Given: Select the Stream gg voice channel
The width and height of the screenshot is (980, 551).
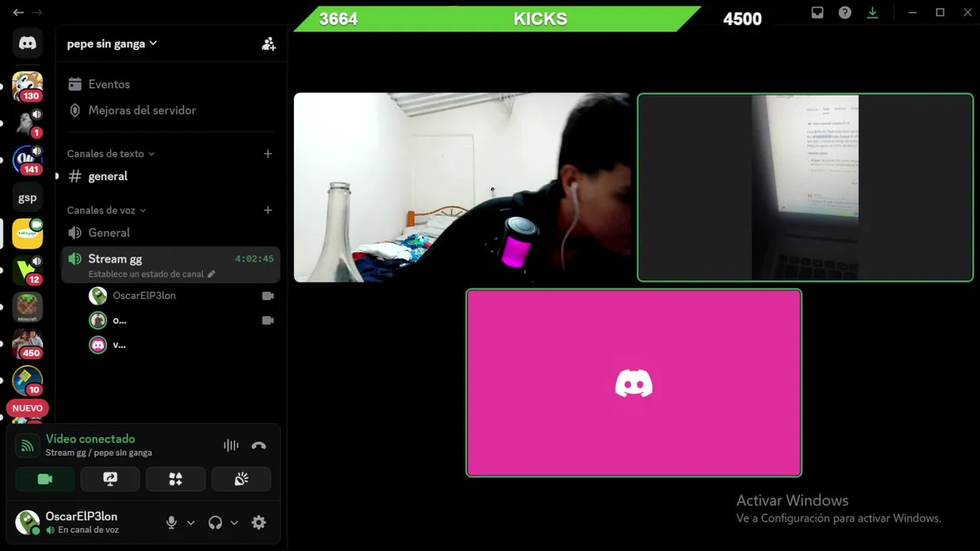Looking at the screenshot, I should click(170, 265).
